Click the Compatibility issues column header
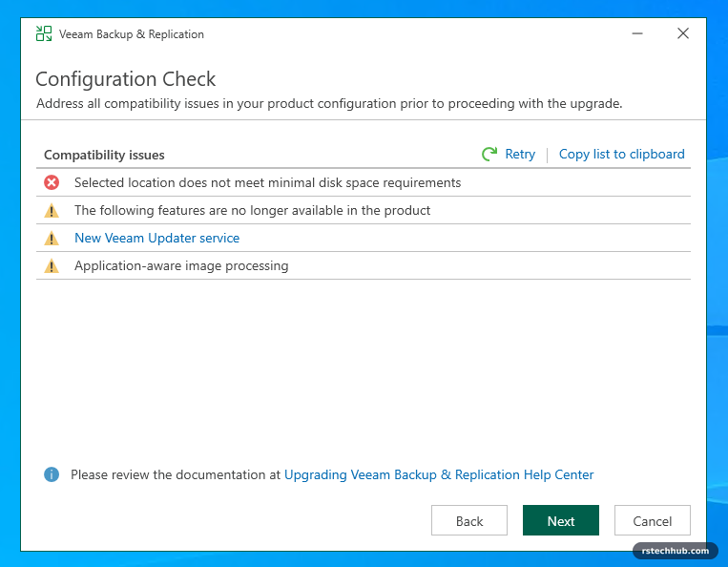 point(104,155)
